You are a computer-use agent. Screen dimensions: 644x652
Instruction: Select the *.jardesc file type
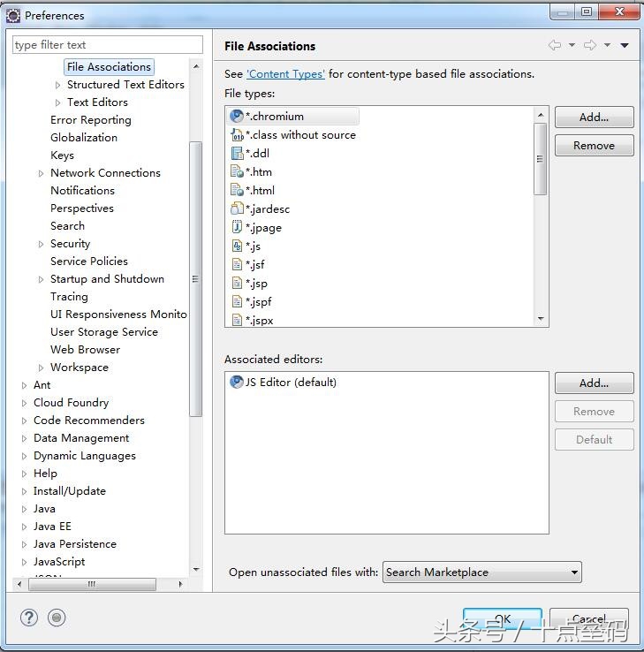(x=267, y=208)
